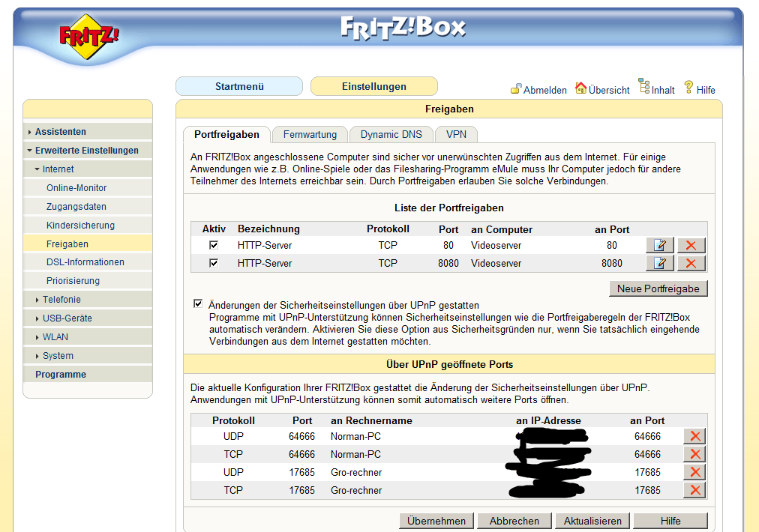Click the an Rechnername column header
This screenshot has width=759, height=532.
click(x=371, y=421)
